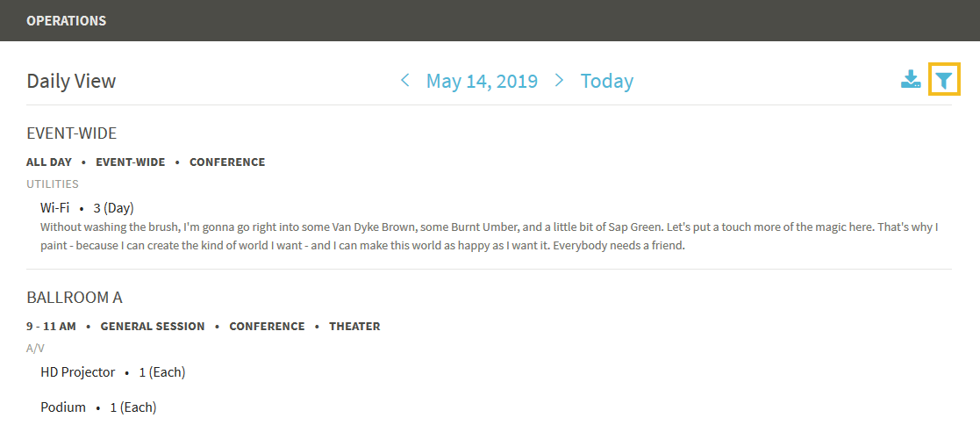980x425 pixels.
Task: Click the 9 - 11 AM time label
Action: (x=51, y=326)
